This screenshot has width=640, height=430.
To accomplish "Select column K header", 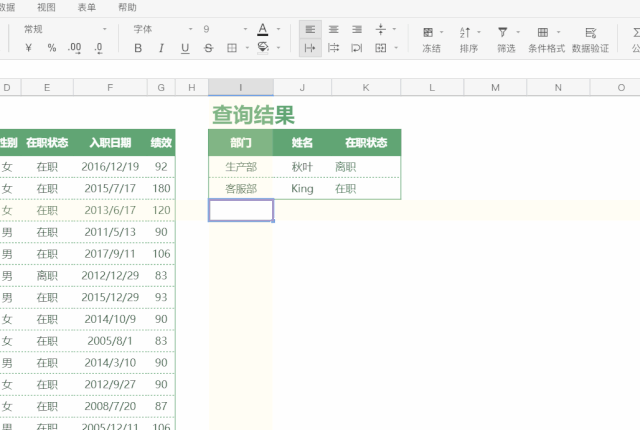I will click(366, 87).
